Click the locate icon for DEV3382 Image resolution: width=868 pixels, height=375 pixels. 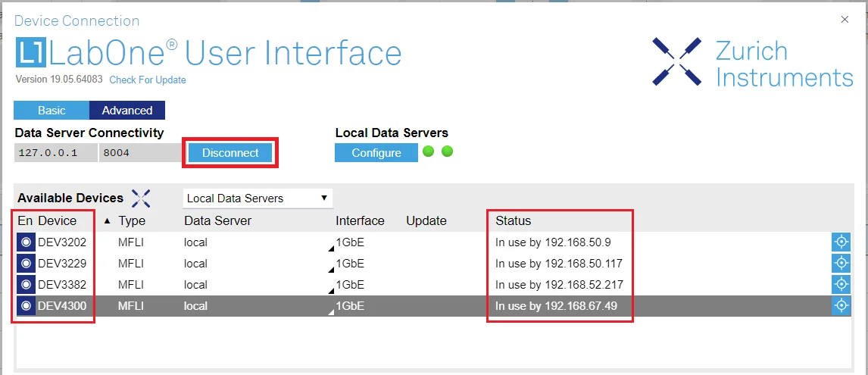coord(841,284)
